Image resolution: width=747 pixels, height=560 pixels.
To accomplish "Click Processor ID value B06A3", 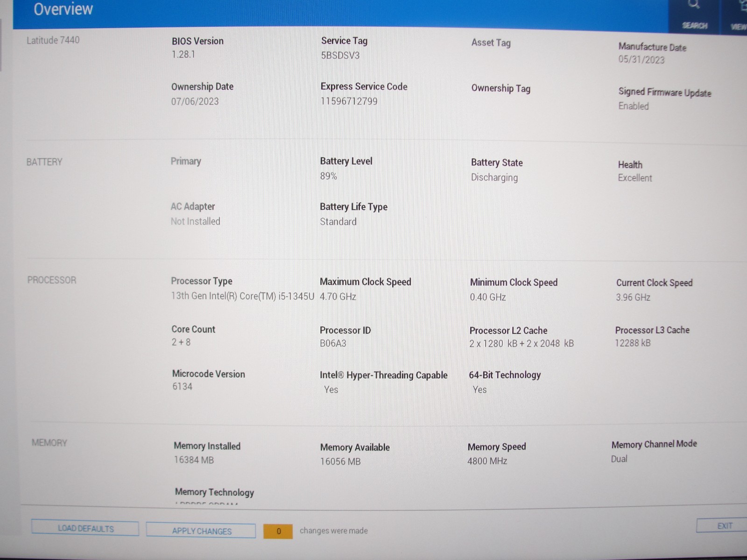I will 333,343.
